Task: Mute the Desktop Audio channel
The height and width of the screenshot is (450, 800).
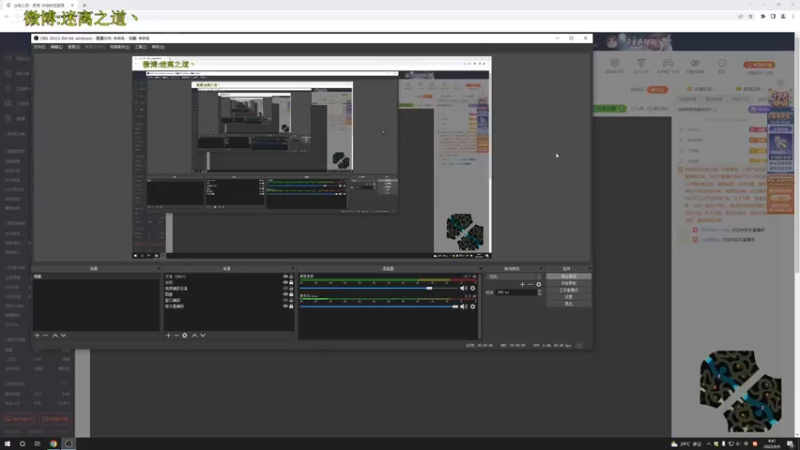Action: click(463, 288)
